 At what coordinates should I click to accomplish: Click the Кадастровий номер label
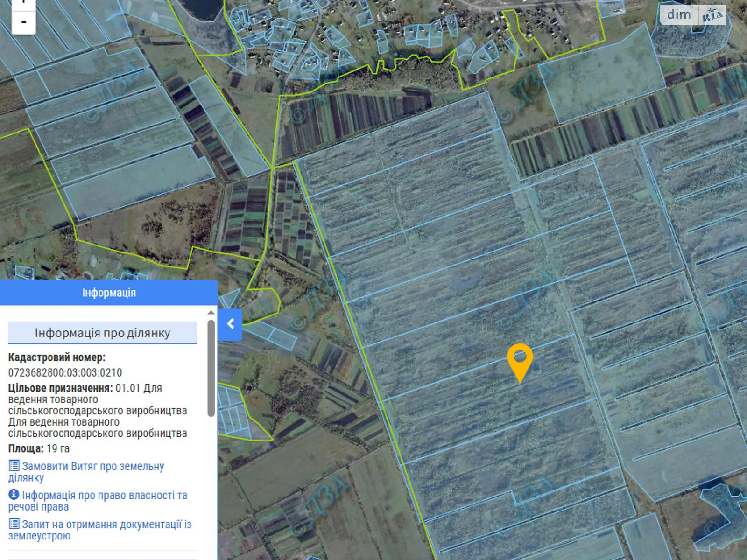click(56, 357)
